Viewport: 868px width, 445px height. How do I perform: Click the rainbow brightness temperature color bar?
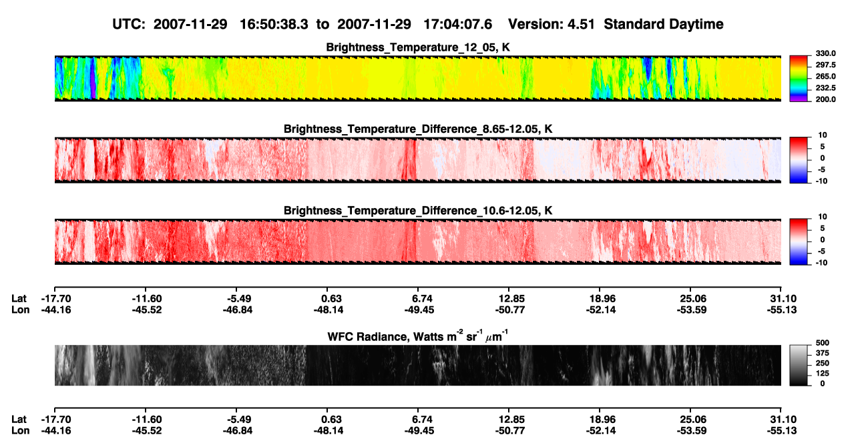click(x=799, y=79)
